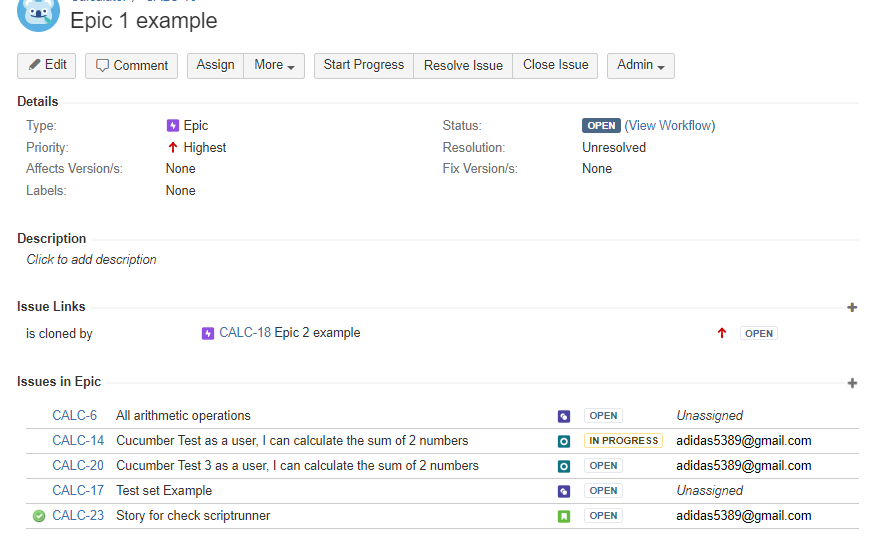Click the OPEN status in CALC-18 row
This screenshot has height=559, width=880.
click(759, 333)
